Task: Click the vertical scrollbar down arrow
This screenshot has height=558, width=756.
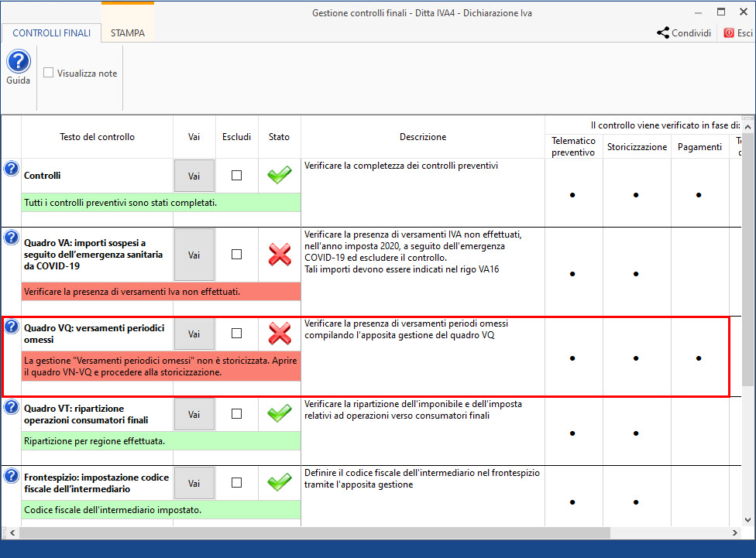Action: pyautogui.click(x=748, y=520)
